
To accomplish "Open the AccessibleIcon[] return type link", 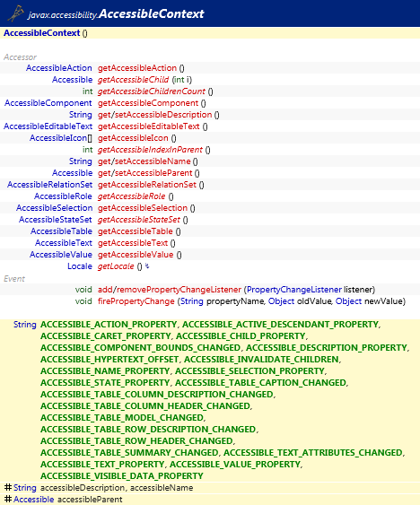I will pyautogui.click(x=61, y=138).
